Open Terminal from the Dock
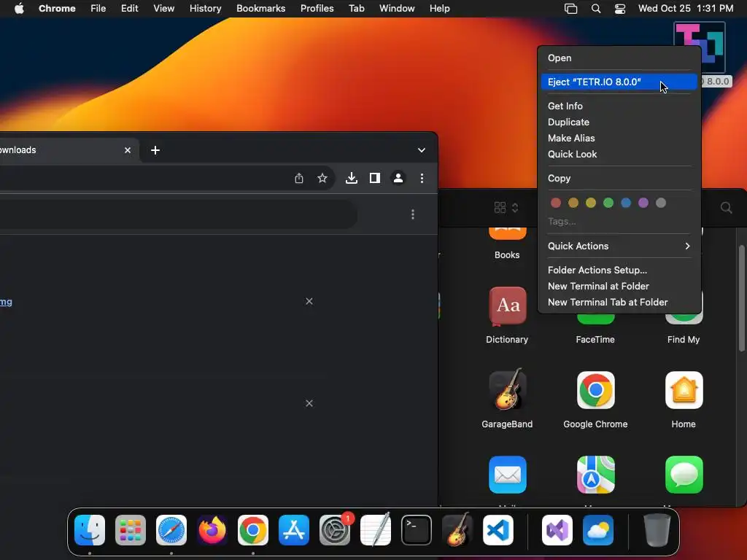Screen dimensions: 747x560 point(417,530)
